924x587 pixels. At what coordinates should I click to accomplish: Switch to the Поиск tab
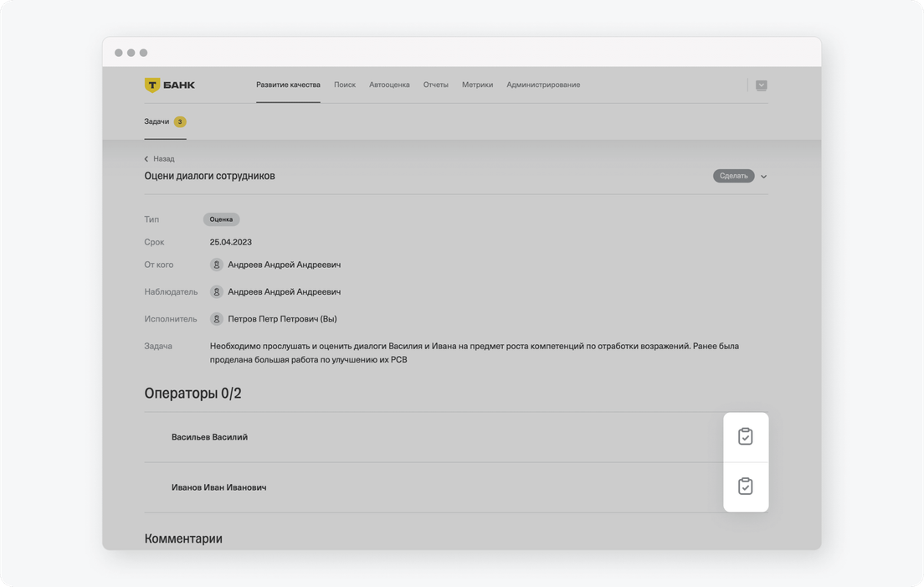[345, 85]
